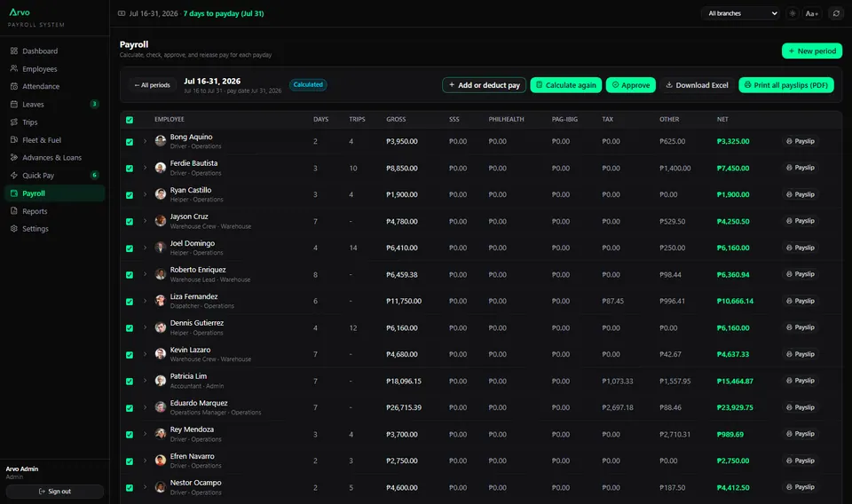Expand Liza Fernandez's row details

[145, 301]
